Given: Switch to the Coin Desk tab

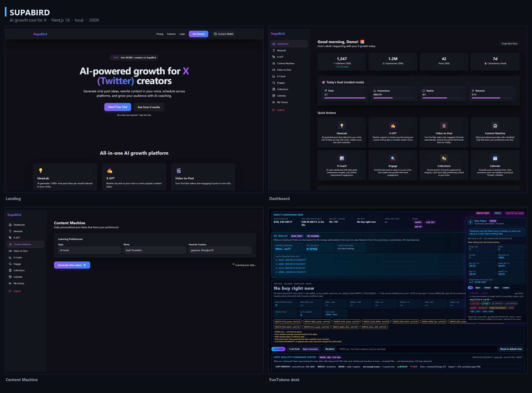Looking at the screenshot, I should 304,349.
